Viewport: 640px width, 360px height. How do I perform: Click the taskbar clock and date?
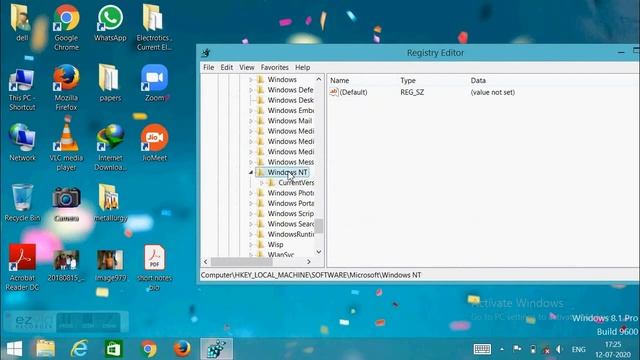click(613, 349)
